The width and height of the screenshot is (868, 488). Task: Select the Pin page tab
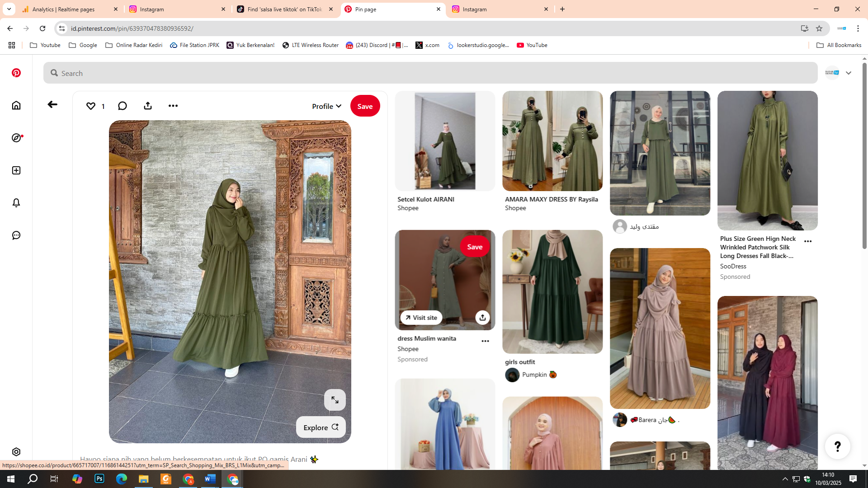393,9
